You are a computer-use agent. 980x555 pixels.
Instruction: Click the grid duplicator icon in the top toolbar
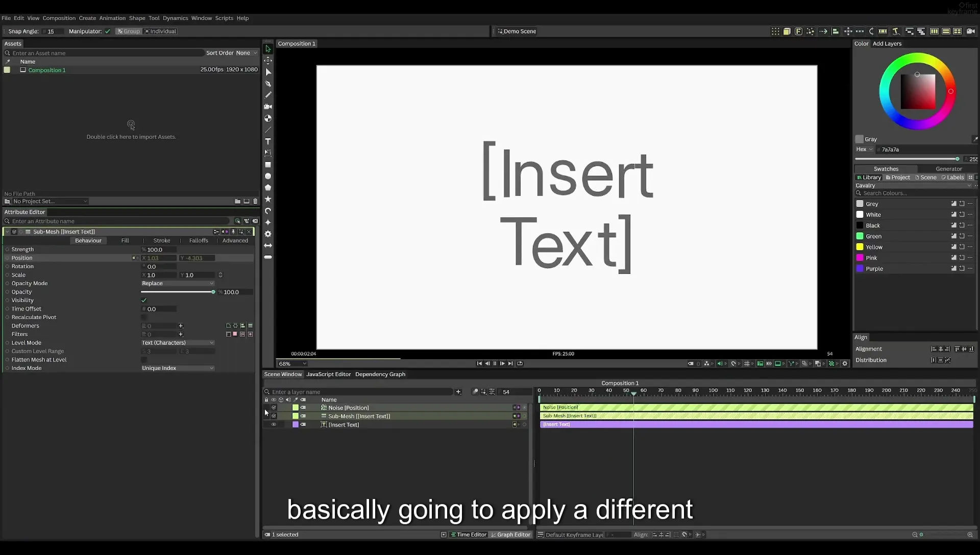click(775, 32)
